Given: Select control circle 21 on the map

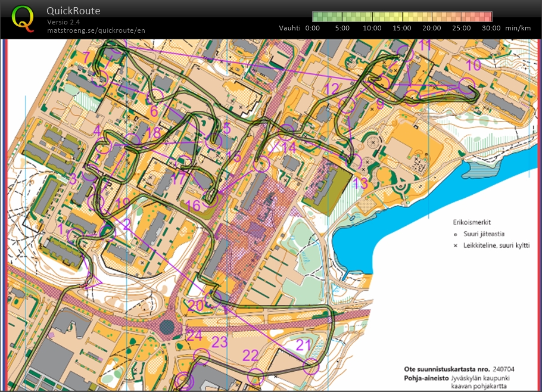Looking at the screenshot, I should tap(311, 366).
